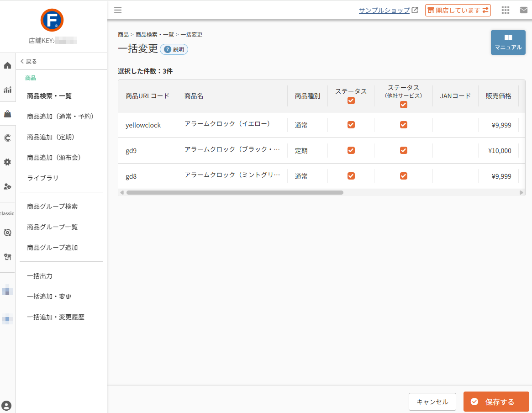Open 商品グループ検索 menu item
Viewport: 532px width, 413px height.
coord(52,206)
